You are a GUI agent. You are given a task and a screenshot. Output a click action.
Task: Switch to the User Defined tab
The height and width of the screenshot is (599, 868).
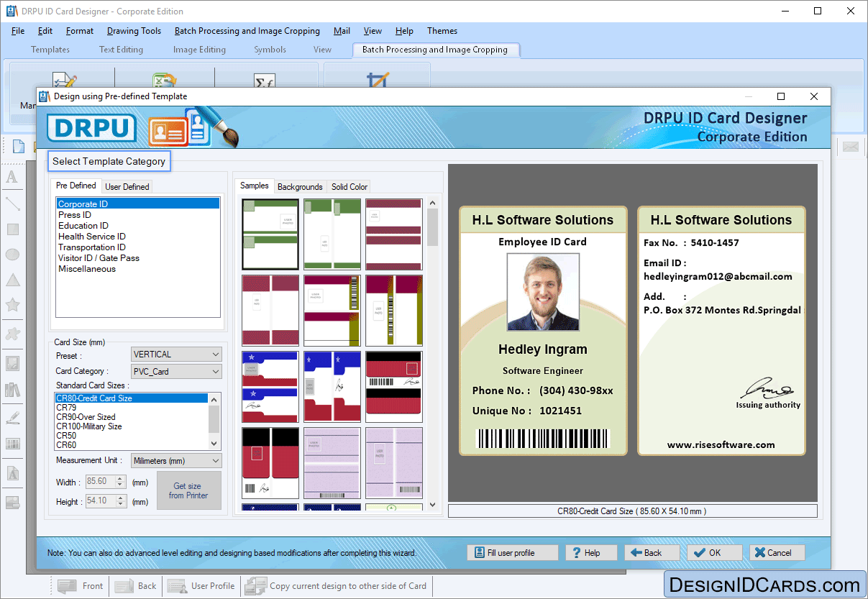pyautogui.click(x=127, y=186)
